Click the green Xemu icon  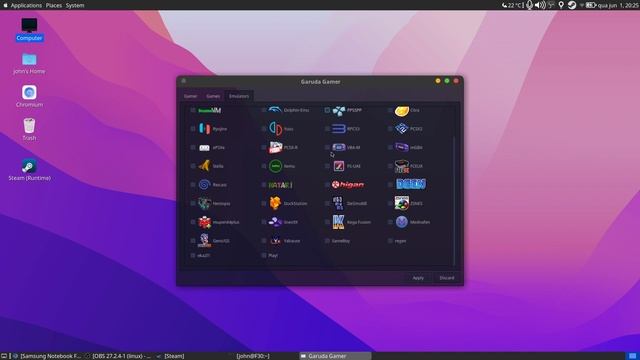point(276,166)
